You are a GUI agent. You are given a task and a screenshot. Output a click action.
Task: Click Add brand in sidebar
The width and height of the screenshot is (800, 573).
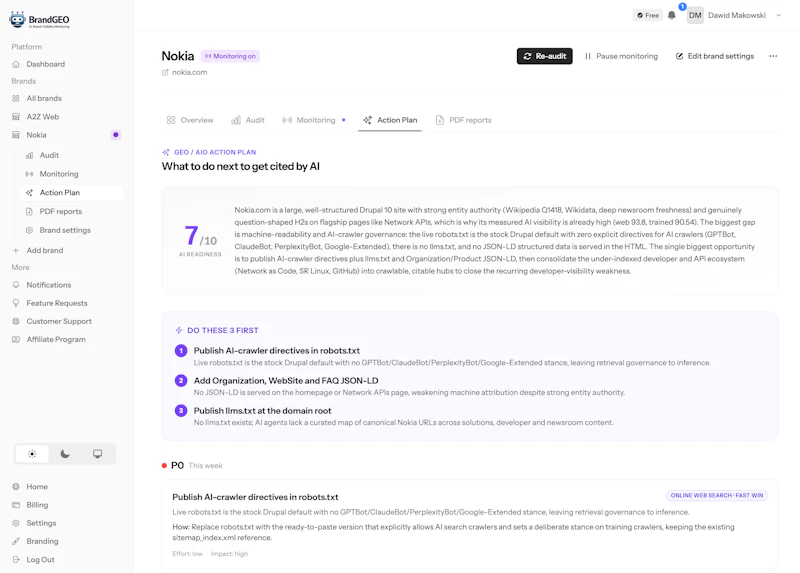coord(45,251)
